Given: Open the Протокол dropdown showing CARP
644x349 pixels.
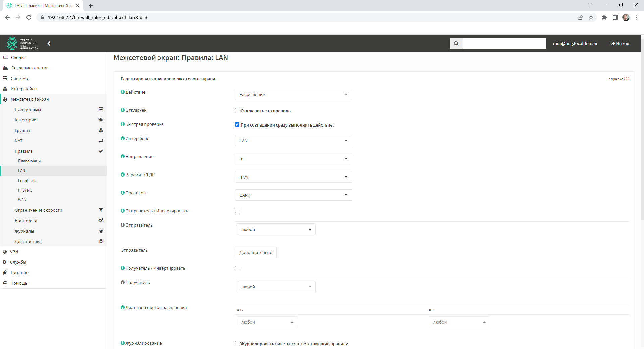Looking at the screenshot, I should tap(293, 195).
